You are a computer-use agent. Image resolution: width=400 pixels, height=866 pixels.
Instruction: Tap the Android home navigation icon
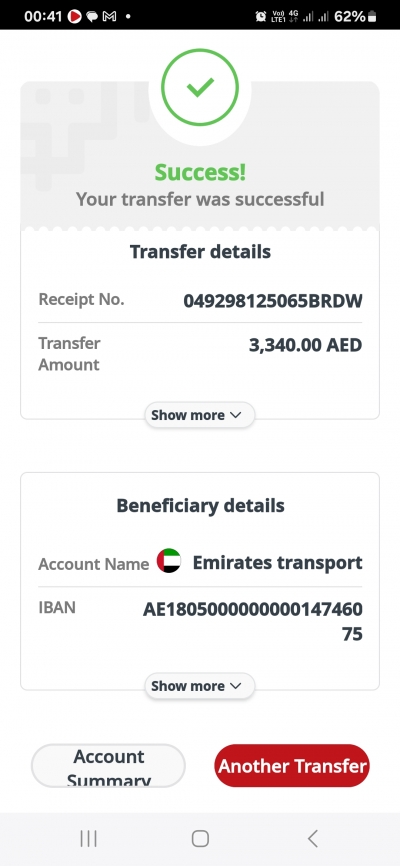coord(200,838)
